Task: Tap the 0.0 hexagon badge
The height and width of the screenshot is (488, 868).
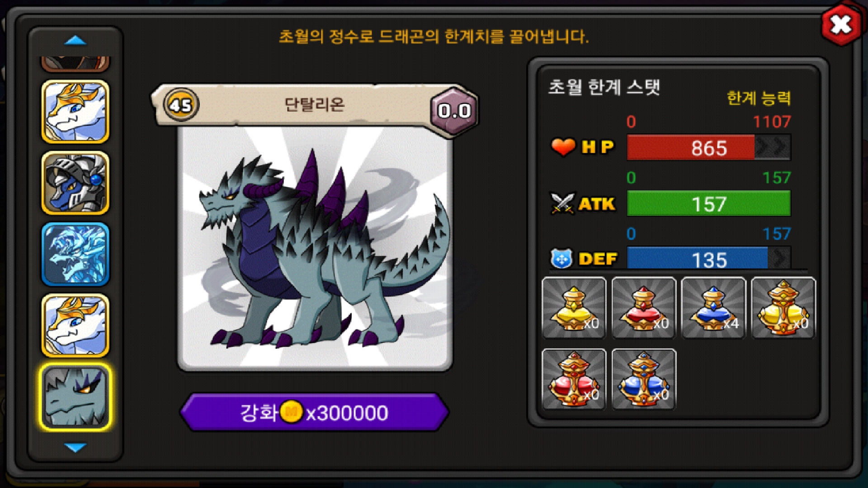Action: click(454, 111)
